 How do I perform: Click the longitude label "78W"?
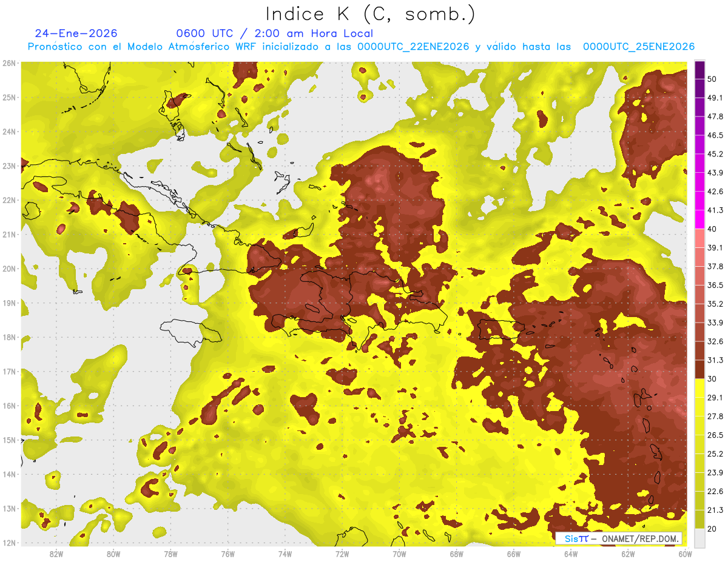tap(170, 554)
